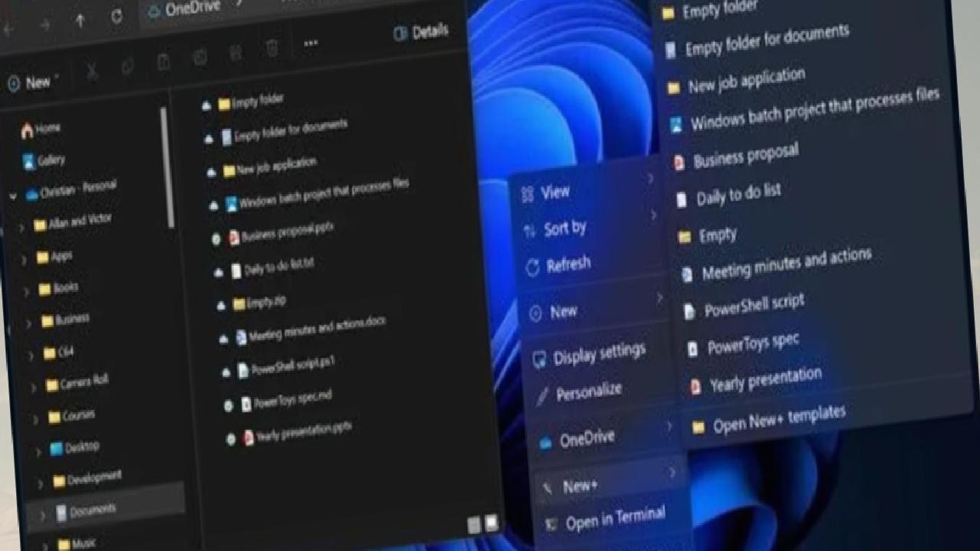Open the New dropdown in Explorer toolbar
Screen dimensions: 980x551
(34, 83)
